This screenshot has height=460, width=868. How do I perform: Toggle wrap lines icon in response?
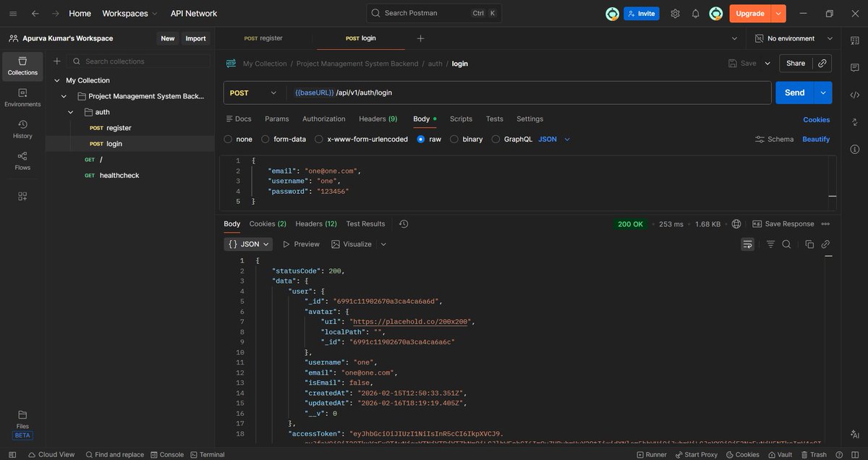pyautogui.click(x=747, y=244)
